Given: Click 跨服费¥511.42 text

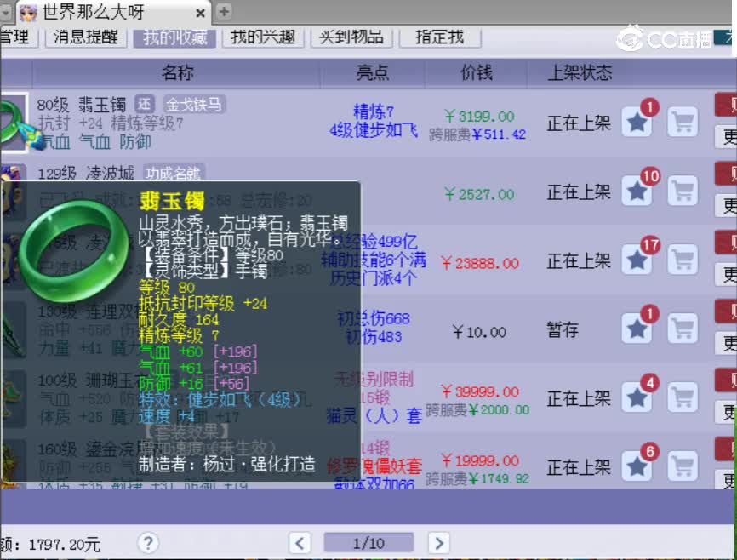Looking at the screenshot, I should click(x=477, y=135).
